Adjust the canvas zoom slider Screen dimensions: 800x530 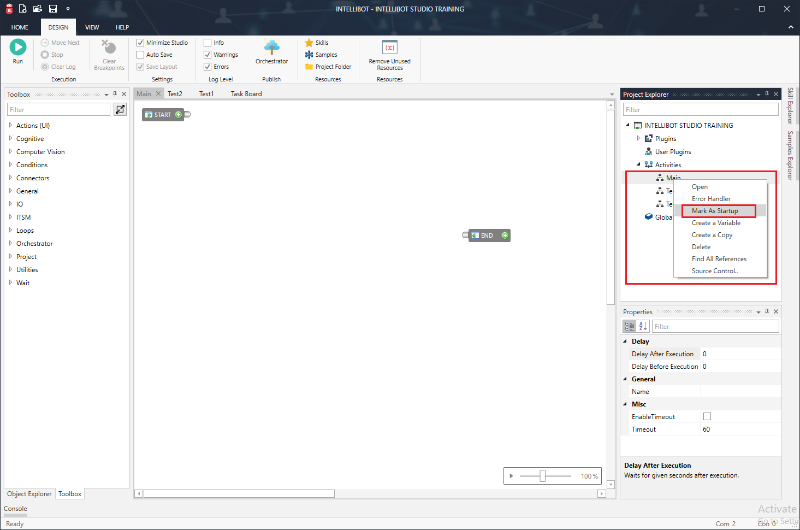pyautogui.click(x=542, y=476)
